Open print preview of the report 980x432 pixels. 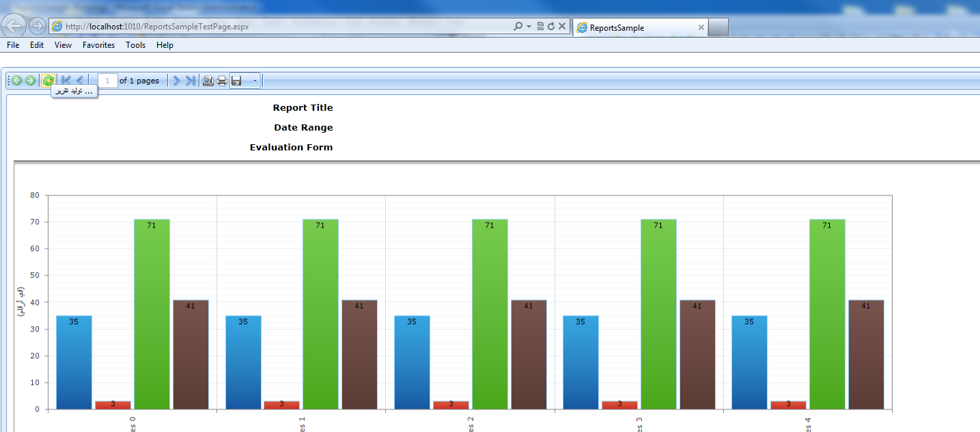click(208, 81)
